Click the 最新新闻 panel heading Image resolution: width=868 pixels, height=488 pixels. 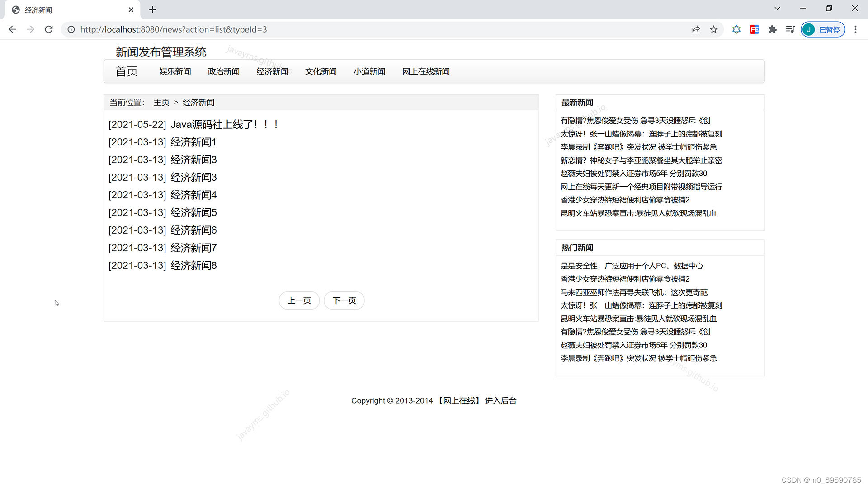pos(577,103)
